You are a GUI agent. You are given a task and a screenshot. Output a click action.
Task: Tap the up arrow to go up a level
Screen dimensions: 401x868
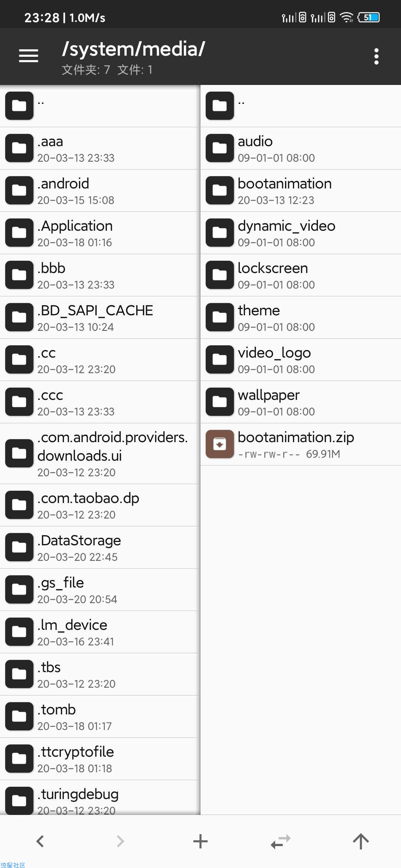361,841
